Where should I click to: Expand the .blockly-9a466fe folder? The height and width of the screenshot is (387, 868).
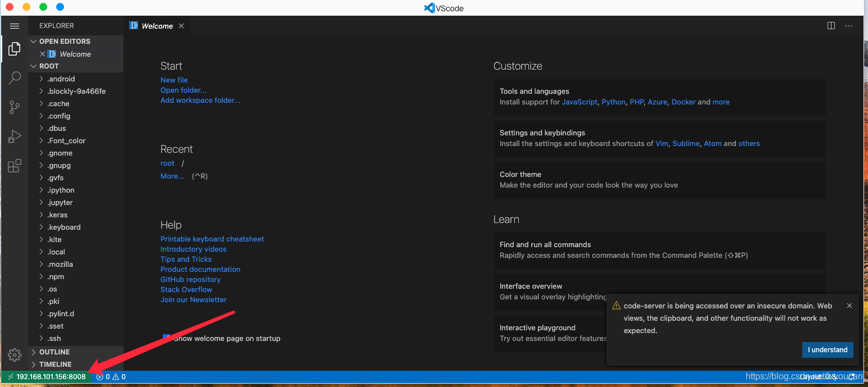click(x=76, y=91)
